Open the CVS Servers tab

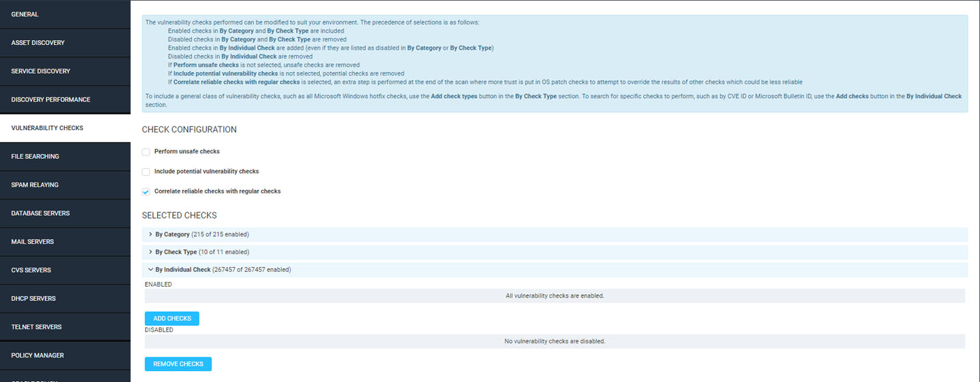[x=65, y=270]
